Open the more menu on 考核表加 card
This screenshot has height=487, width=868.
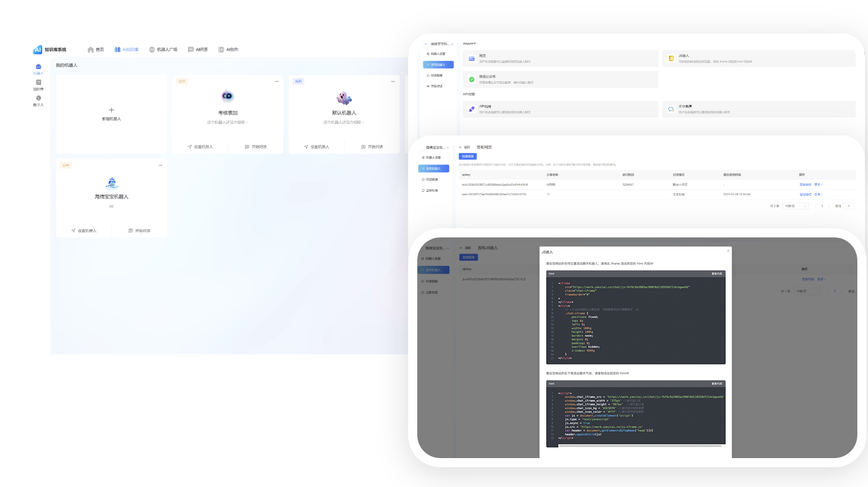point(277,81)
